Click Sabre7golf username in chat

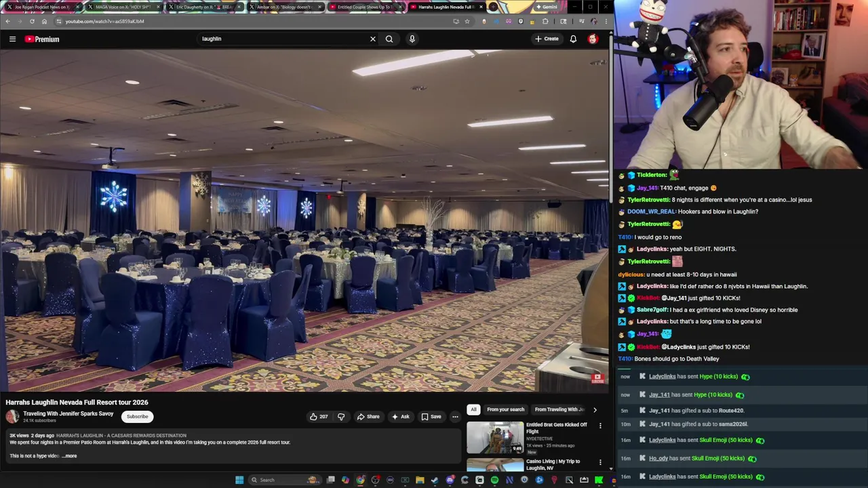point(651,310)
